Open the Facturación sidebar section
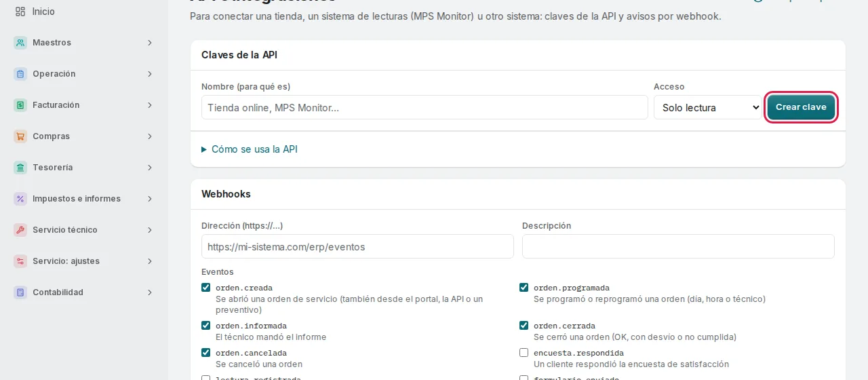868x380 pixels. pos(84,105)
